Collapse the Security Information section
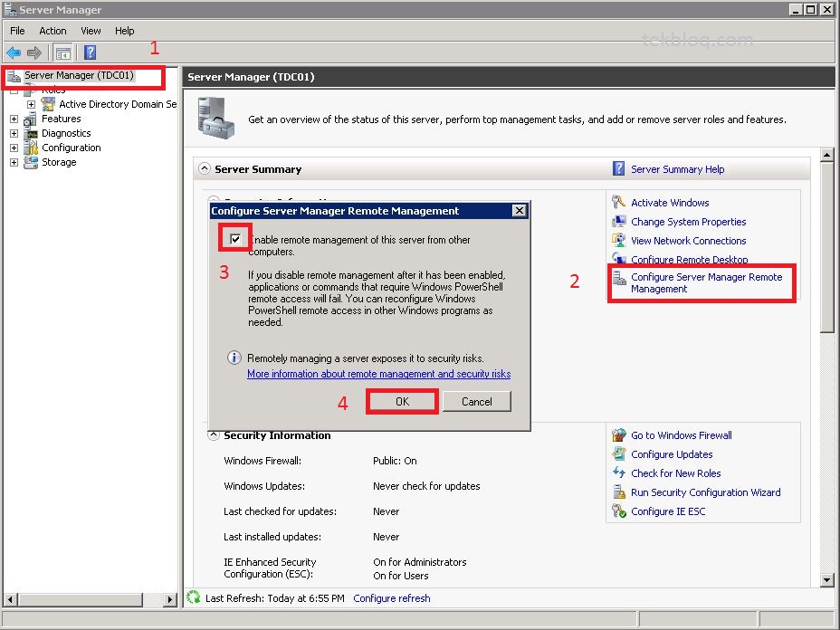Screen dimensions: 840x630 coord(214,435)
